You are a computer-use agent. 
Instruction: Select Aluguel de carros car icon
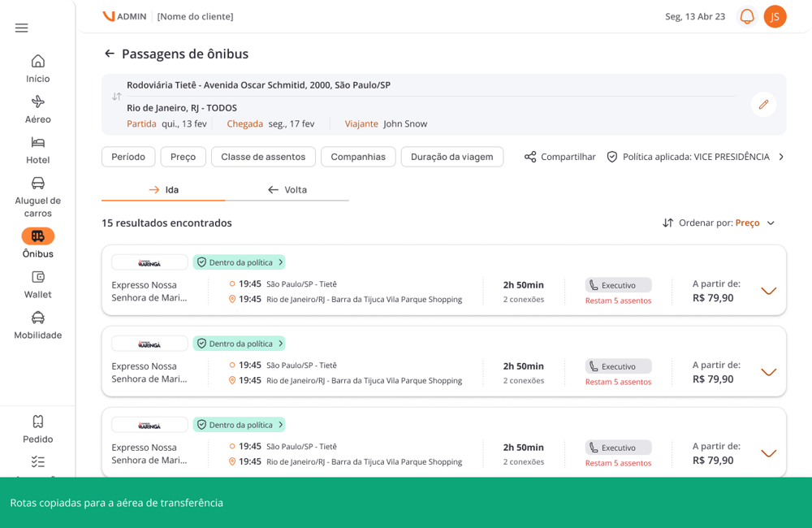point(38,183)
